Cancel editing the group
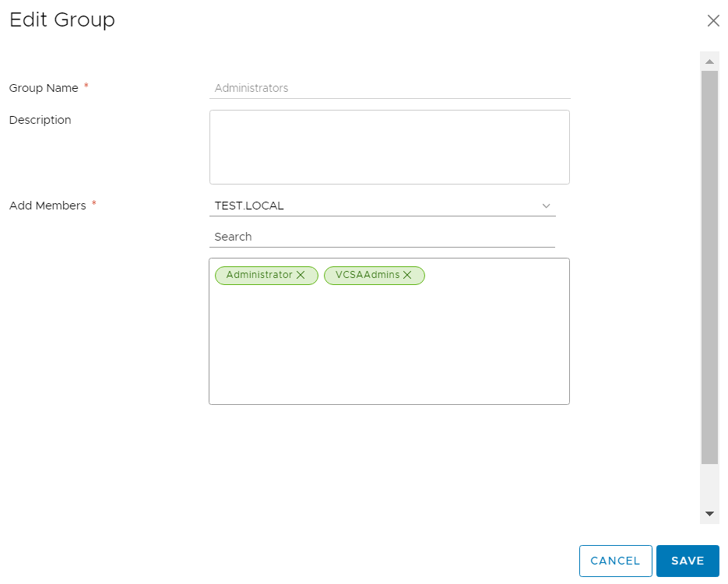This screenshot has height=584, width=728. pos(616,561)
